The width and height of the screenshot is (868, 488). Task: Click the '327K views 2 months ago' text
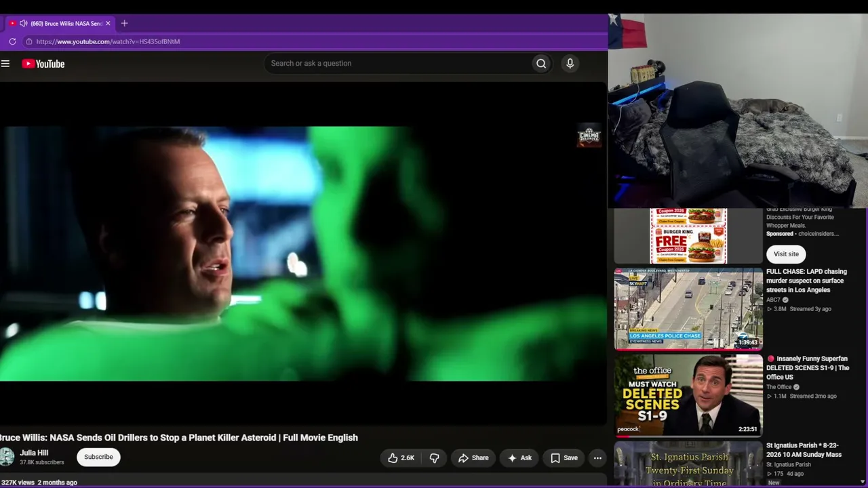coord(39,483)
